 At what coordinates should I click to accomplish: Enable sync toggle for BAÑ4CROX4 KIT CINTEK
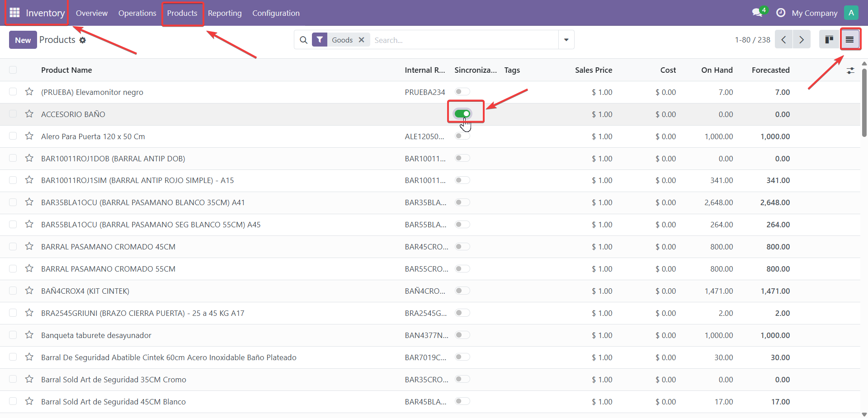pyautogui.click(x=462, y=291)
